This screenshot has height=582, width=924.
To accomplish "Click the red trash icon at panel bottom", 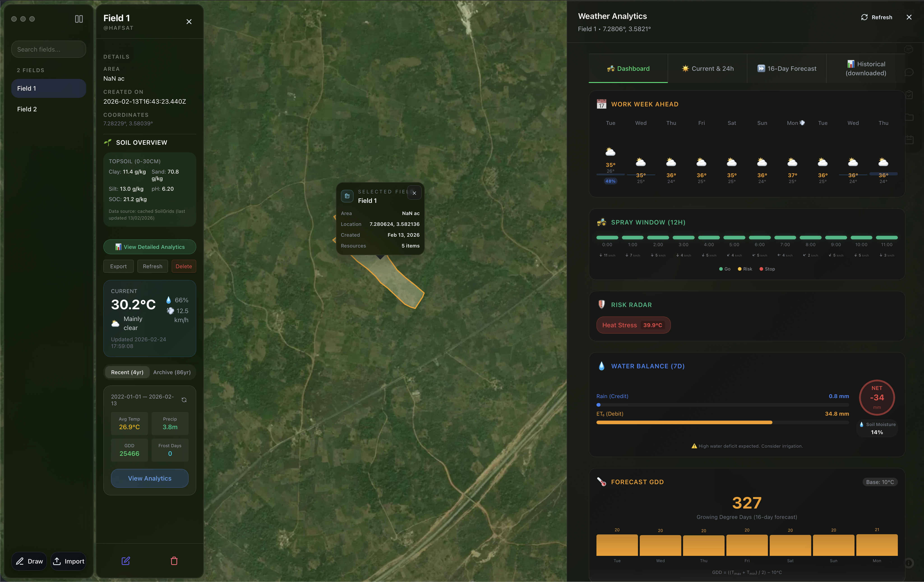I will point(175,561).
